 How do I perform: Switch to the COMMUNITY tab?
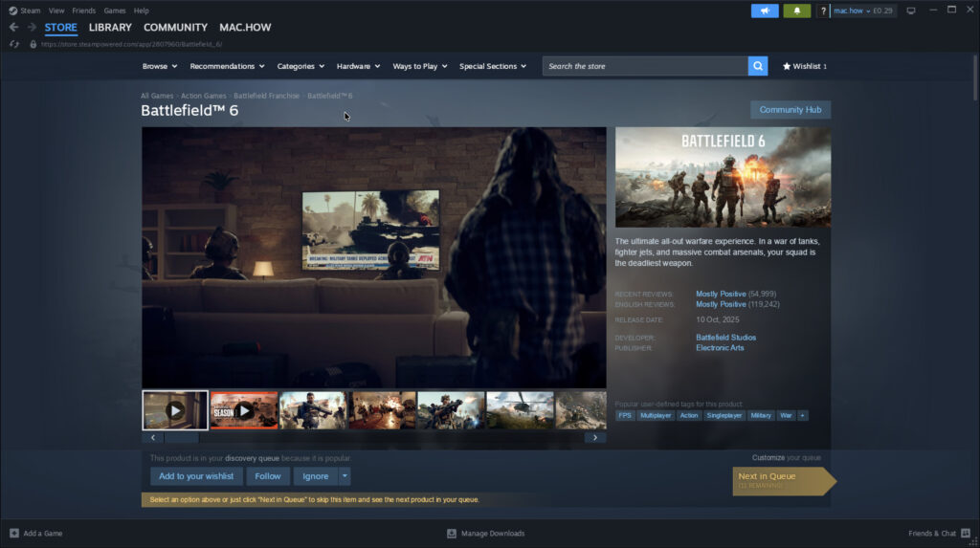click(x=175, y=28)
